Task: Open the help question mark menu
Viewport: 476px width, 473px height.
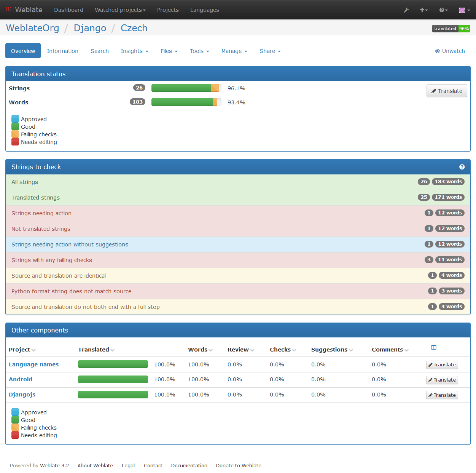Action: click(443, 10)
